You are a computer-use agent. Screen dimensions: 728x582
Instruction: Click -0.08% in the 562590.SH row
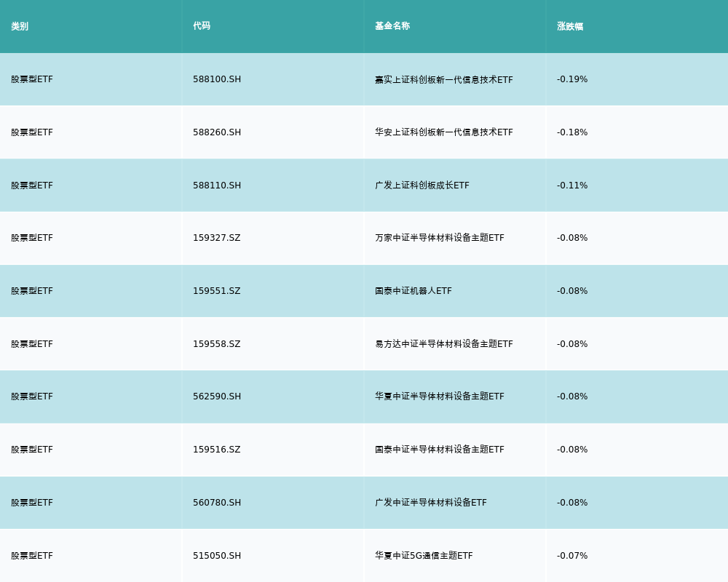click(572, 396)
